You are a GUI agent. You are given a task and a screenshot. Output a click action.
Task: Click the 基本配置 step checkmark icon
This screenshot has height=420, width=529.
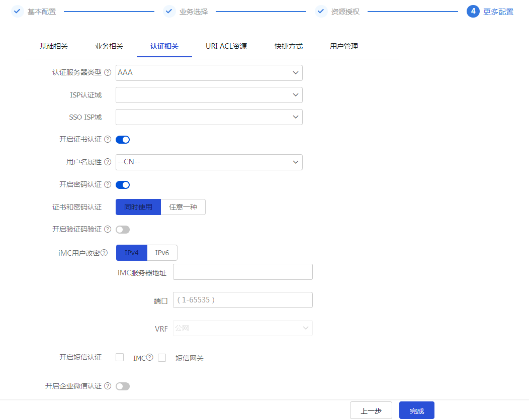coord(18,11)
